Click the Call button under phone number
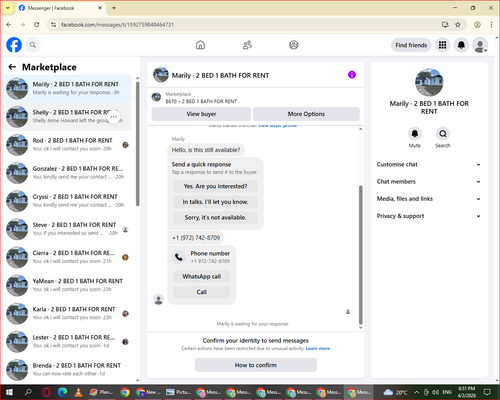 click(202, 292)
